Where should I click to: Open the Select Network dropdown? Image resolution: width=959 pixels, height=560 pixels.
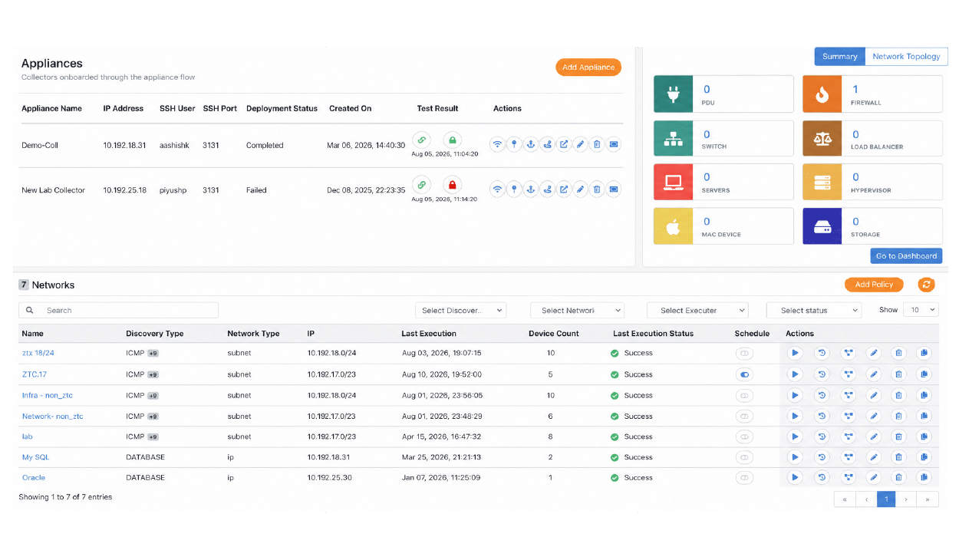point(577,310)
